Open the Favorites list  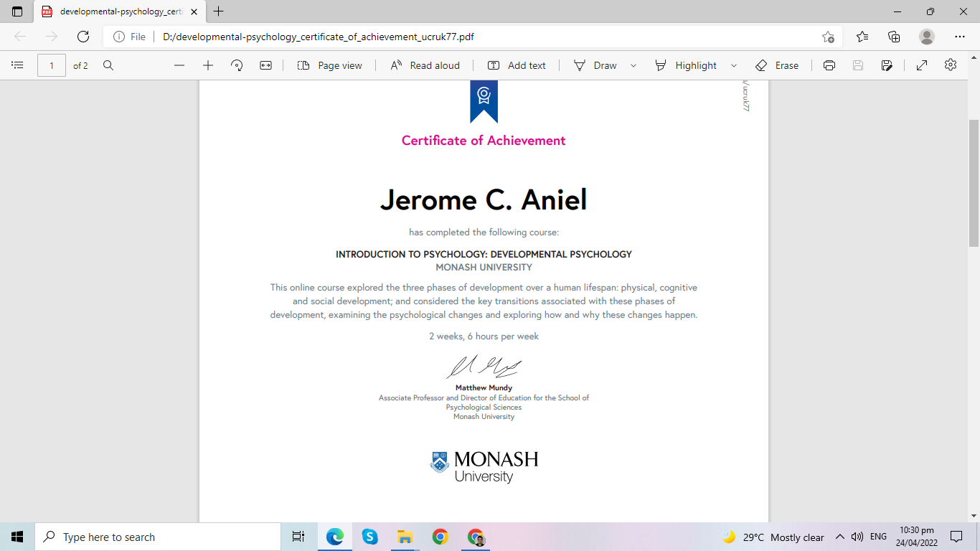(862, 37)
